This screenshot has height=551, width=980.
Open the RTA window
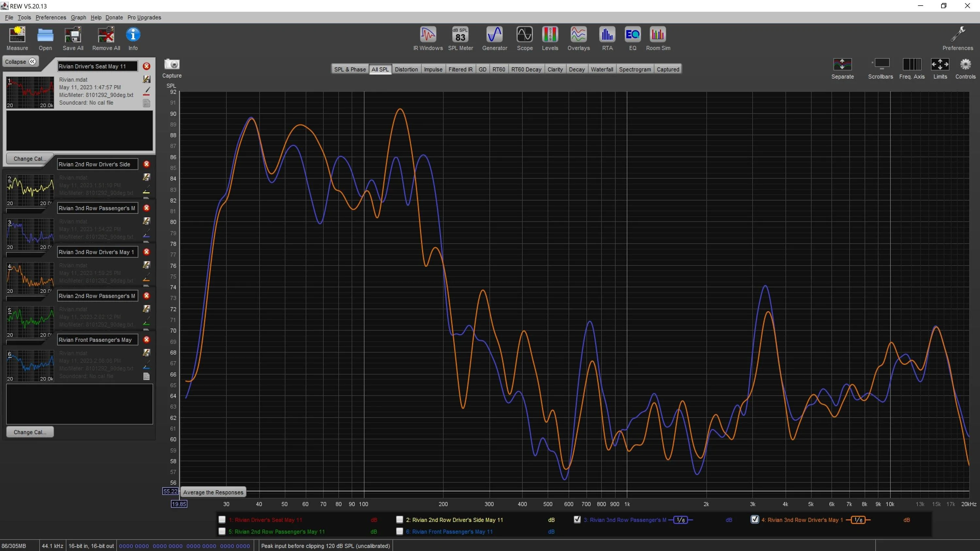[607, 35]
